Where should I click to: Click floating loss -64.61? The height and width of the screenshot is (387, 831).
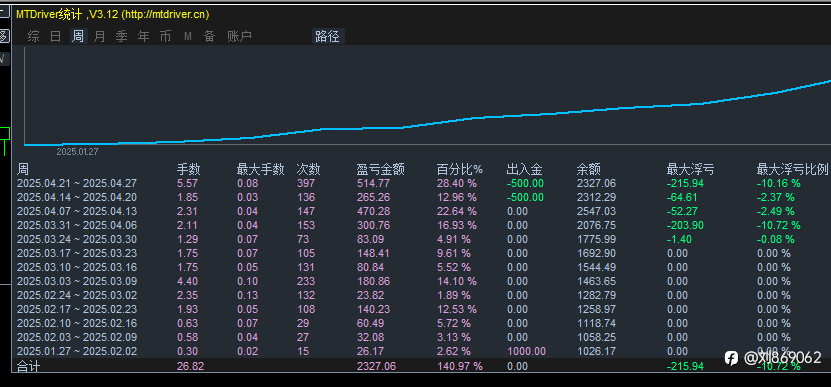682,197
